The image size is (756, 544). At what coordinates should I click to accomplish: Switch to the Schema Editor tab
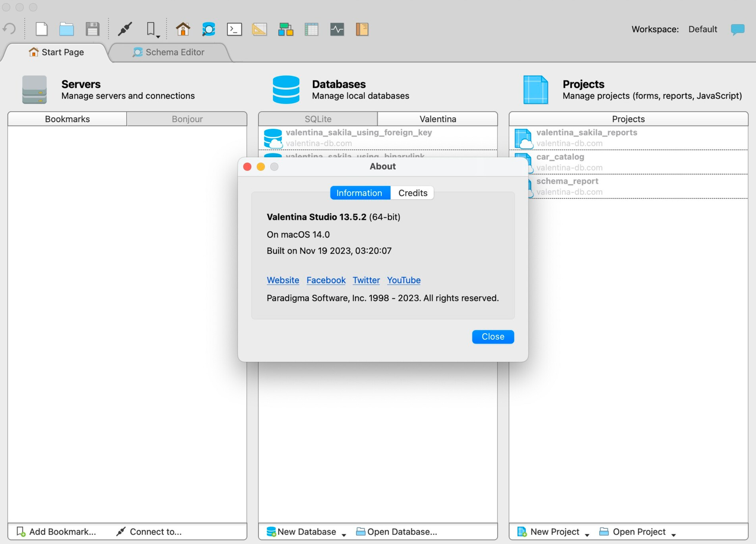pos(168,52)
